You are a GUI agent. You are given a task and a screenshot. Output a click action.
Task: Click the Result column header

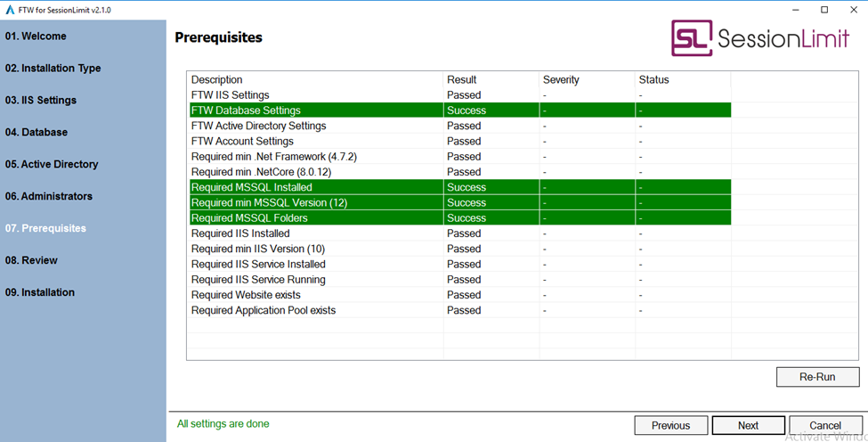click(x=461, y=80)
